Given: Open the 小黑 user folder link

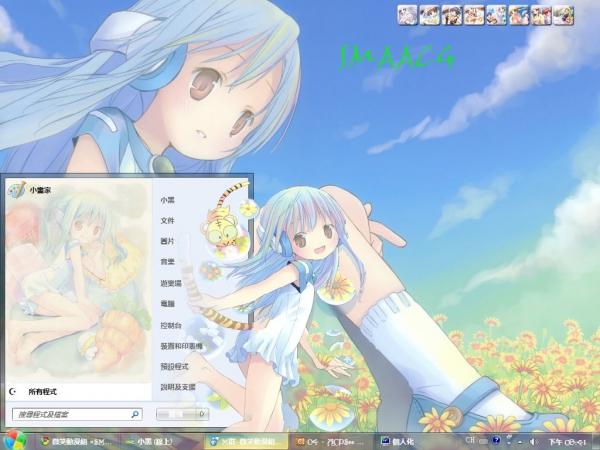Looking at the screenshot, I should coord(167,200).
